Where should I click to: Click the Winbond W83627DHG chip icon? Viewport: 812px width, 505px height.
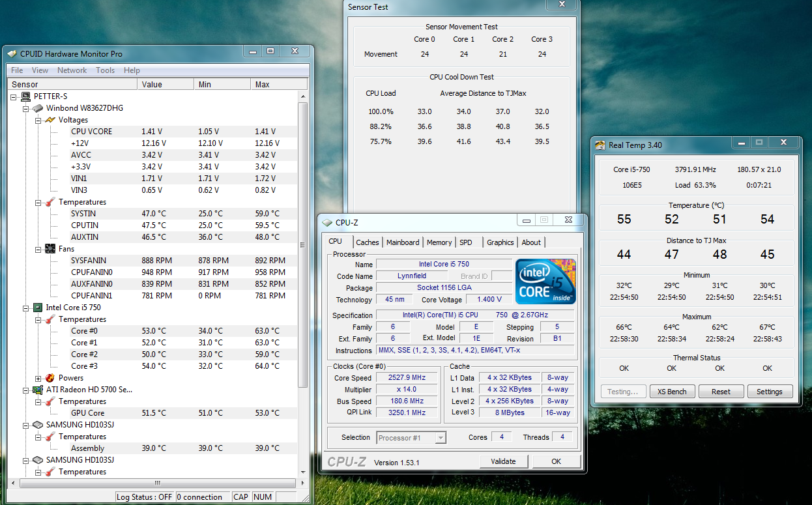38,108
